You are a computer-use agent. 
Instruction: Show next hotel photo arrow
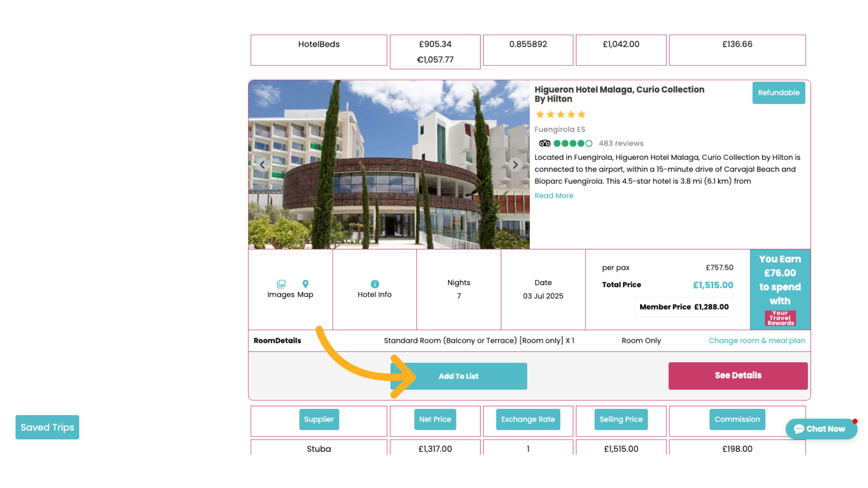515,165
